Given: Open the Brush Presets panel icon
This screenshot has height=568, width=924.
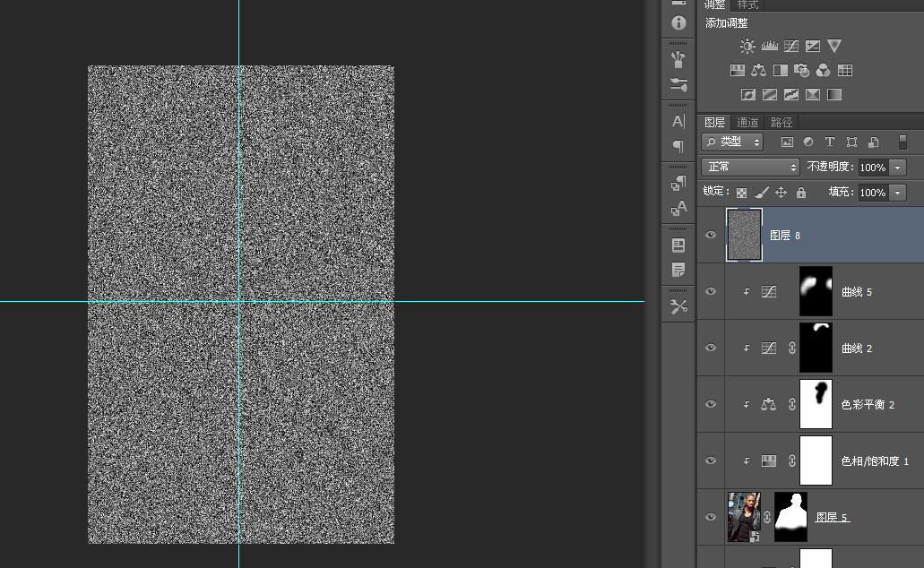Looking at the screenshot, I should click(678, 84).
